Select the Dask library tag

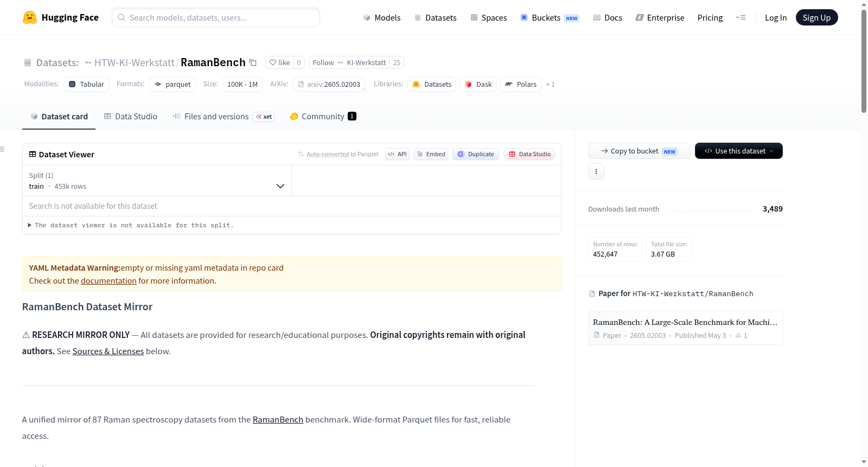pos(478,84)
